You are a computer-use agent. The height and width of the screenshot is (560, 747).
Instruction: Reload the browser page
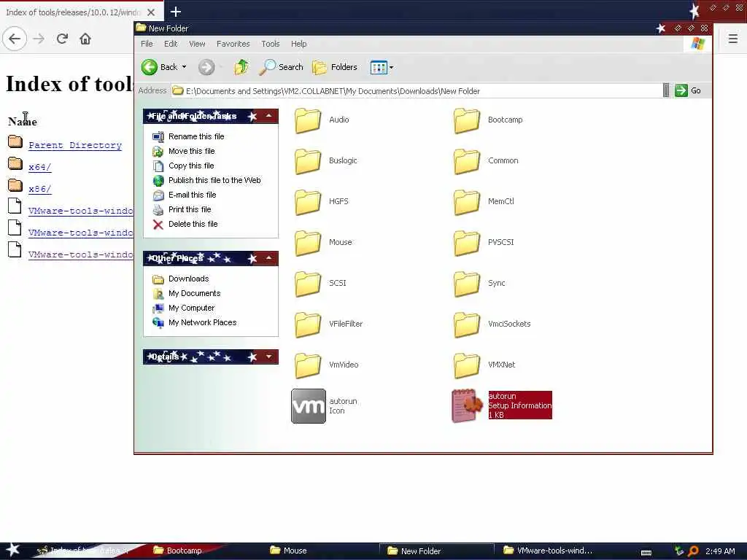62,39
